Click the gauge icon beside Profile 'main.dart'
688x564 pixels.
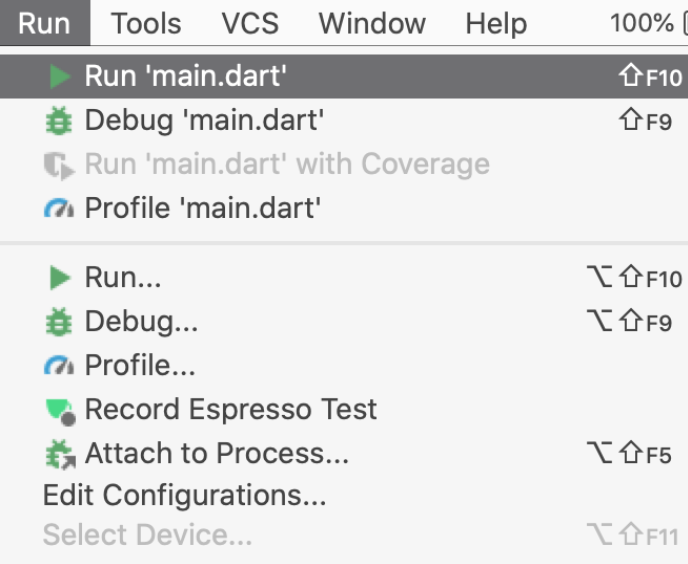[59, 209]
